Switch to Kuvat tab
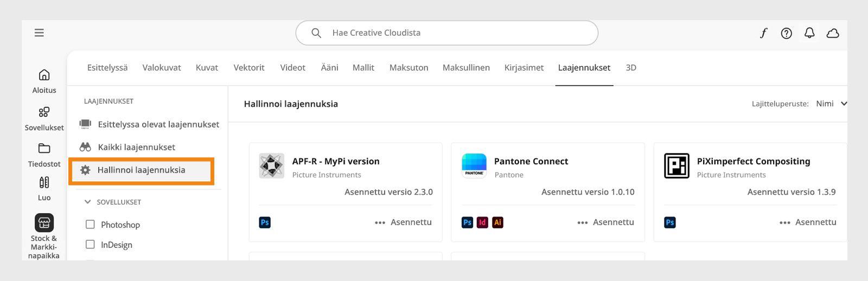Screen dimensions: 868x281 pos(207,68)
